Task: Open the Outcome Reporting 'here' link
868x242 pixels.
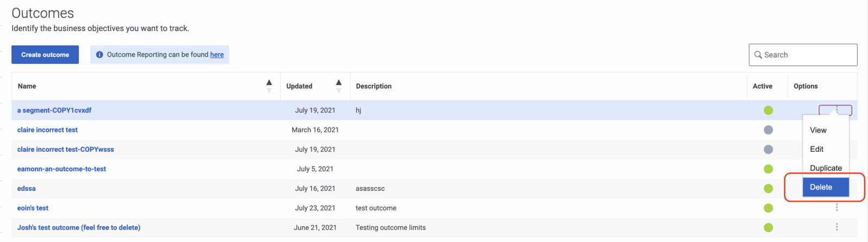Action: click(217, 55)
